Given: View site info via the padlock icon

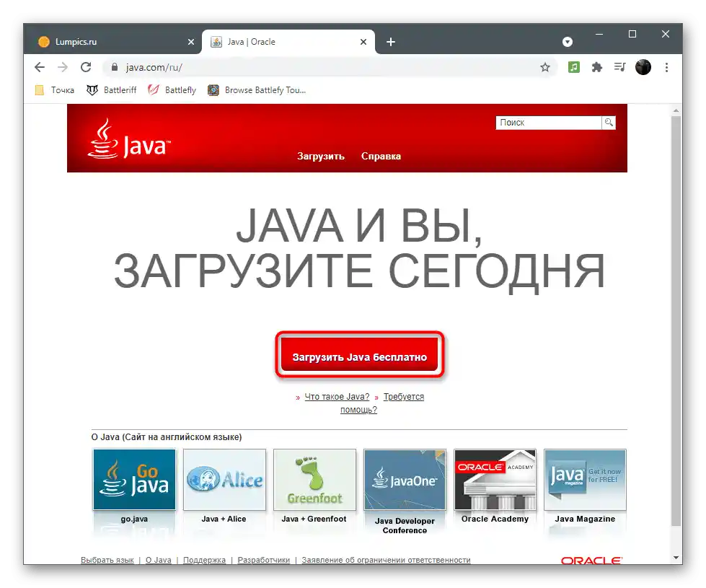Looking at the screenshot, I should point(115,68).
